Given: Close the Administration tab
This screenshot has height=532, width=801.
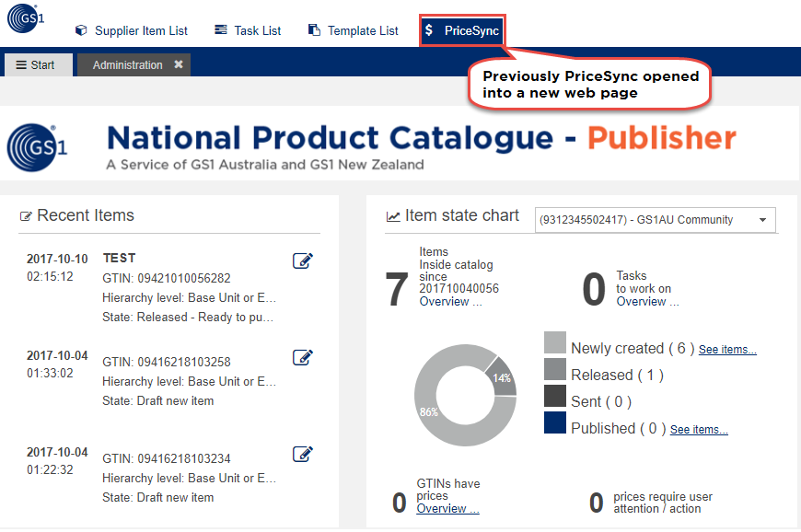Looking at the screenshot, I should 179,64.
